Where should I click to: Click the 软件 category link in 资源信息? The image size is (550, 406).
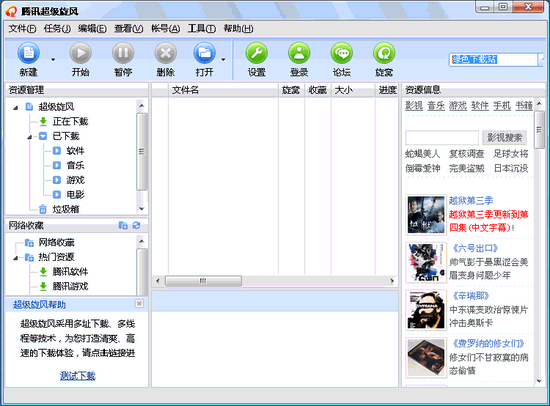(480, 105)
